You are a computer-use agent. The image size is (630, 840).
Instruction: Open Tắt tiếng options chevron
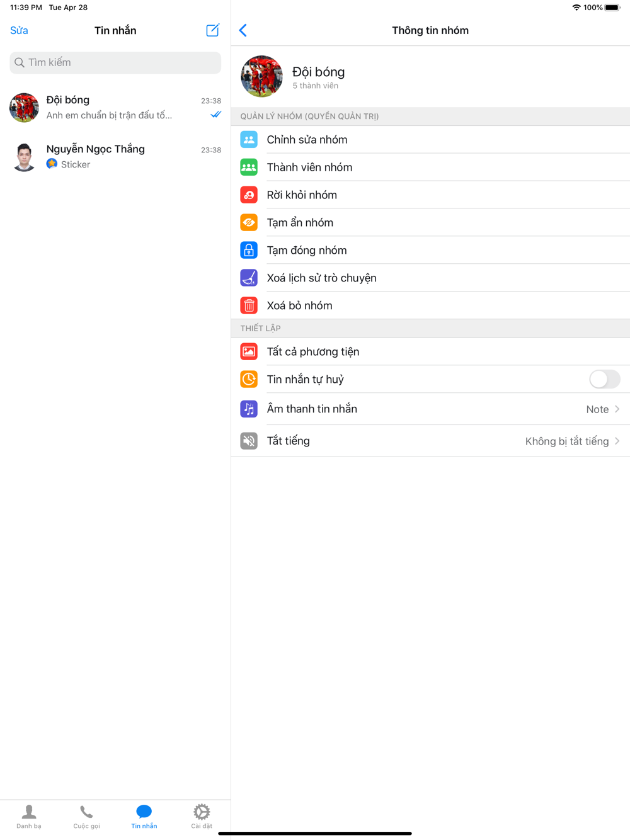617,441
